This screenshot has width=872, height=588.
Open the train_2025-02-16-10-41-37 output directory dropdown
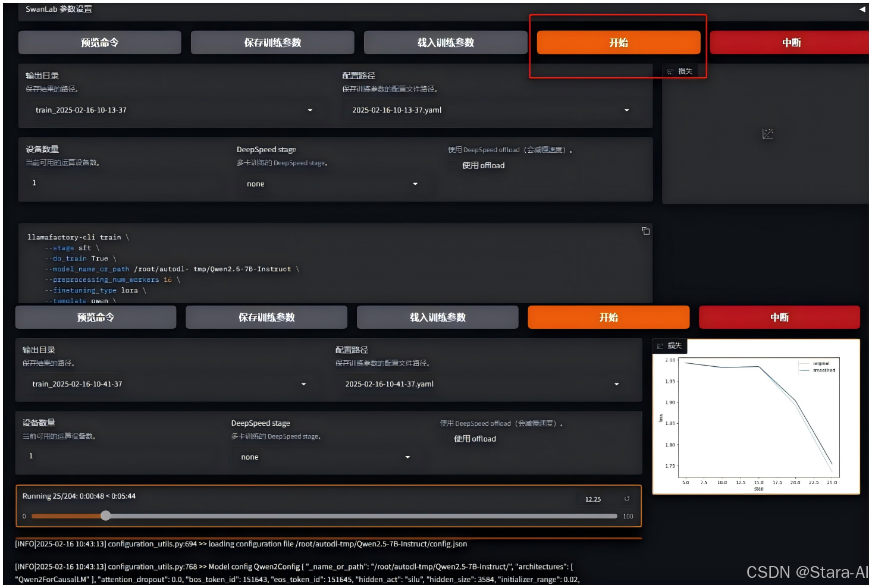tap(169, 384)
